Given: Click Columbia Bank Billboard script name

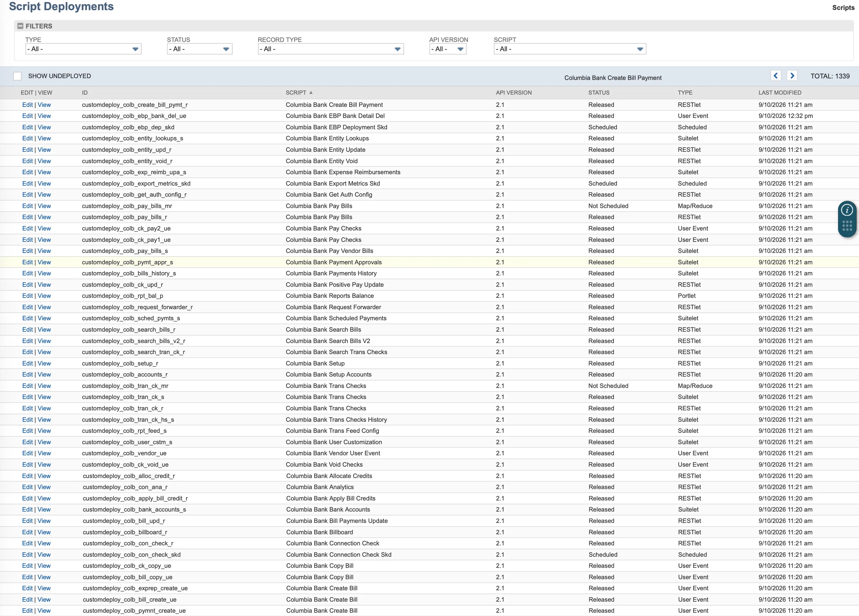Looking at the screenshot, I should (319, 532).
